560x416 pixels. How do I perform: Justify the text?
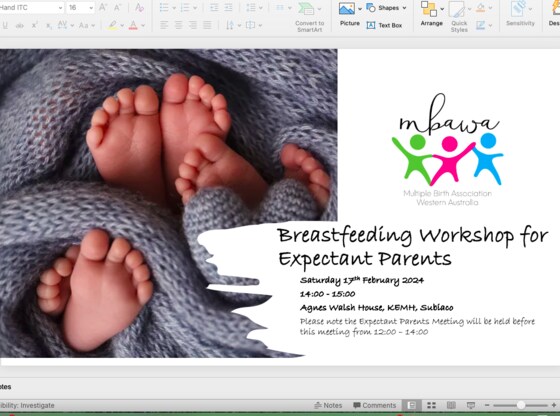[x=207, y=25]
